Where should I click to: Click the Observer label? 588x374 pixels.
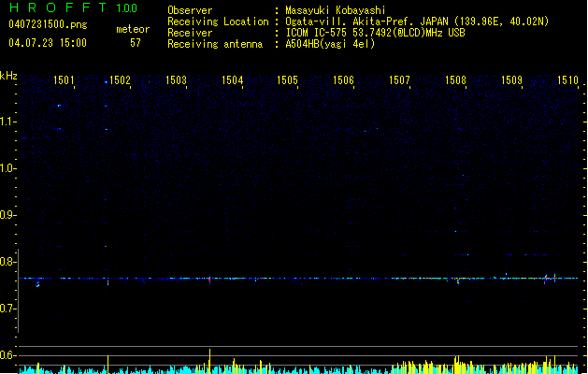point(190,10)
